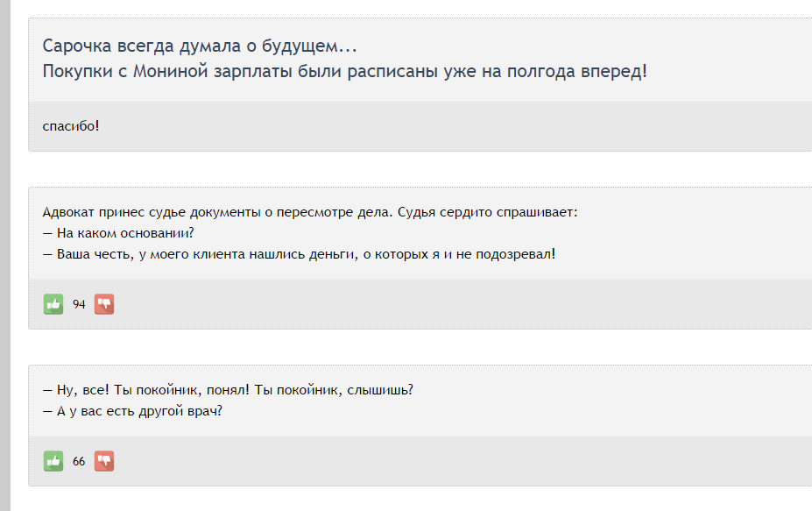Click the 94 vote count
This screenshot has height=511, width=812.
(x=79, y=304)
